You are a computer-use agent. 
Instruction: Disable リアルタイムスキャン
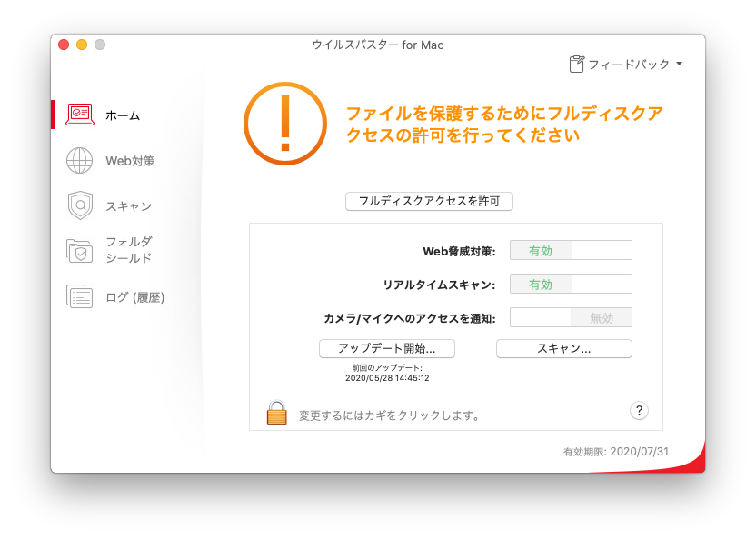(x=571, y=284)
